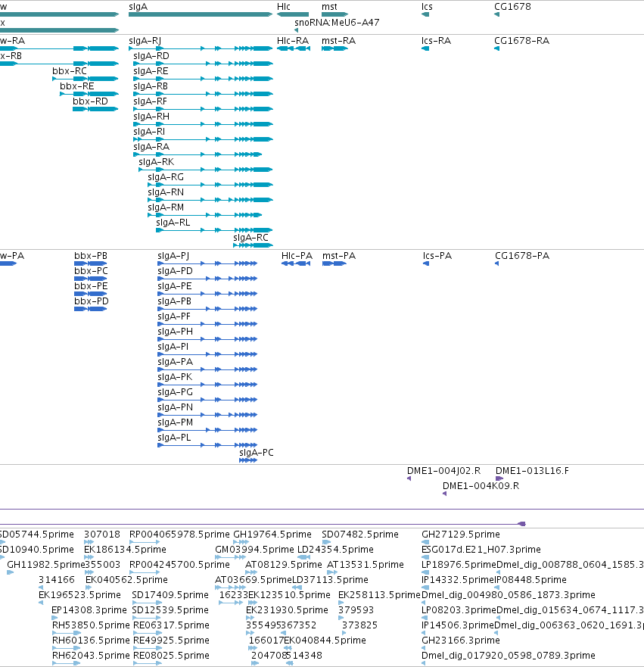Screen dimensions: 644x667
Task: Select transcript label slgA-RE
Action: click(x=151, y=71)
